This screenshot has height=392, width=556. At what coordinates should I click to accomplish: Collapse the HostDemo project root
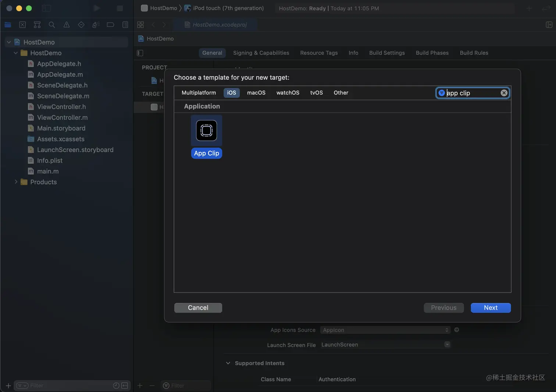click(x=9, y=42)
